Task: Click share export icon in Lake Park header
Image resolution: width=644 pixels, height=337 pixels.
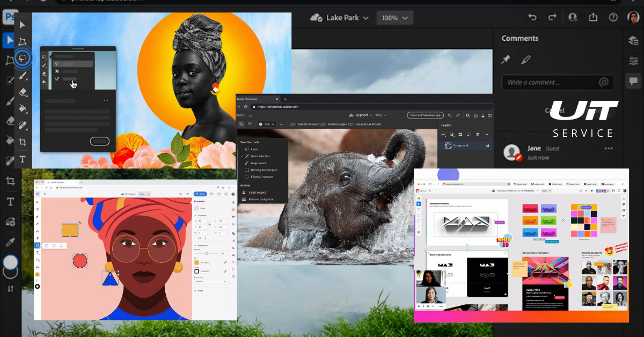Action: click(x=593, y=17)
